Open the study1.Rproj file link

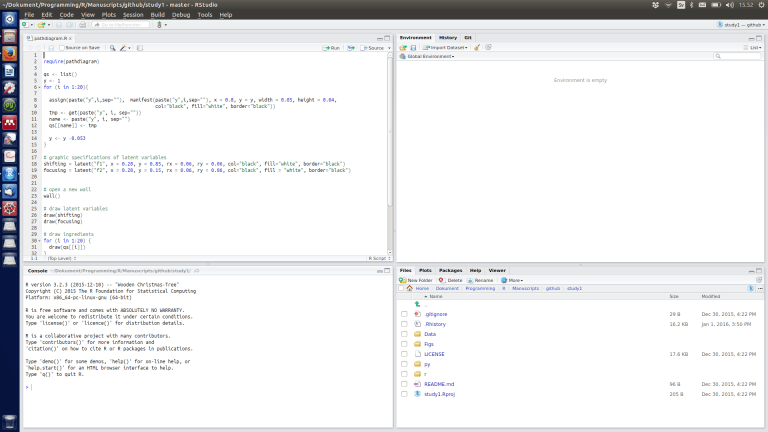(439, 394)
